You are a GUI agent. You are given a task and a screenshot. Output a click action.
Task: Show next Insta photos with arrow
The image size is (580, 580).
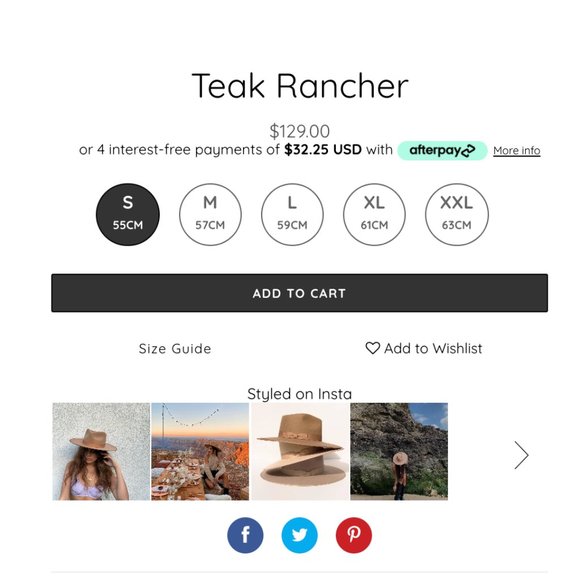point(522,455)
